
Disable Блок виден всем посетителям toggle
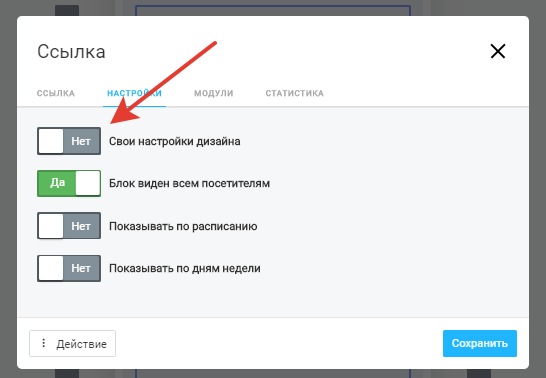point(69,183)
